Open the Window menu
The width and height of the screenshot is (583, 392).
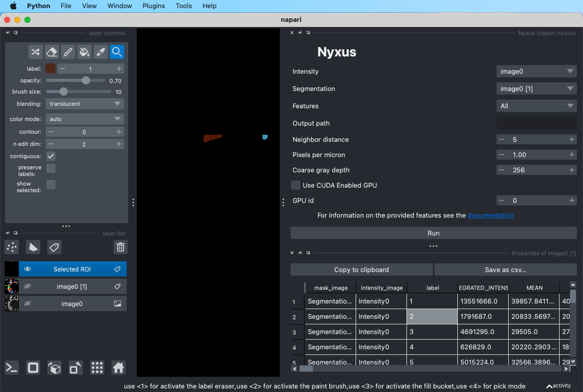pos(120,6)
